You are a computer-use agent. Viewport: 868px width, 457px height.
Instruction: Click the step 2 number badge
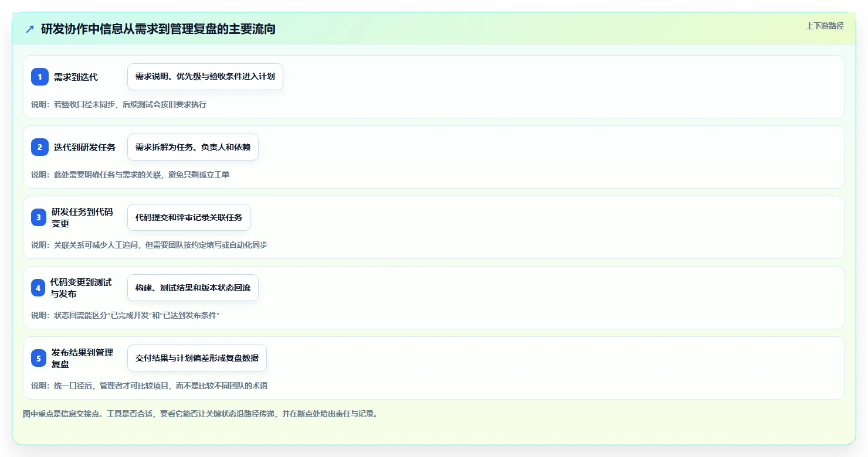[x=40, y=147]
